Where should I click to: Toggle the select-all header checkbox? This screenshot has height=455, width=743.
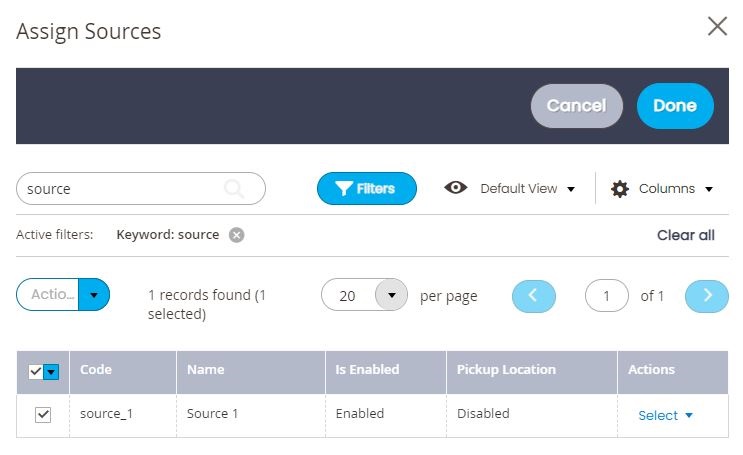pos(36,372)
